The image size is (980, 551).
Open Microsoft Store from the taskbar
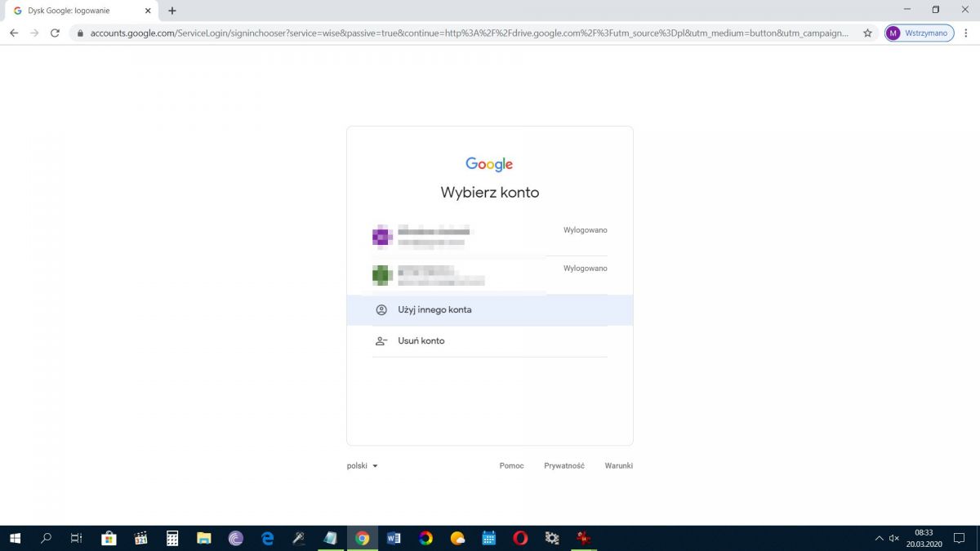tap(109, 538)
